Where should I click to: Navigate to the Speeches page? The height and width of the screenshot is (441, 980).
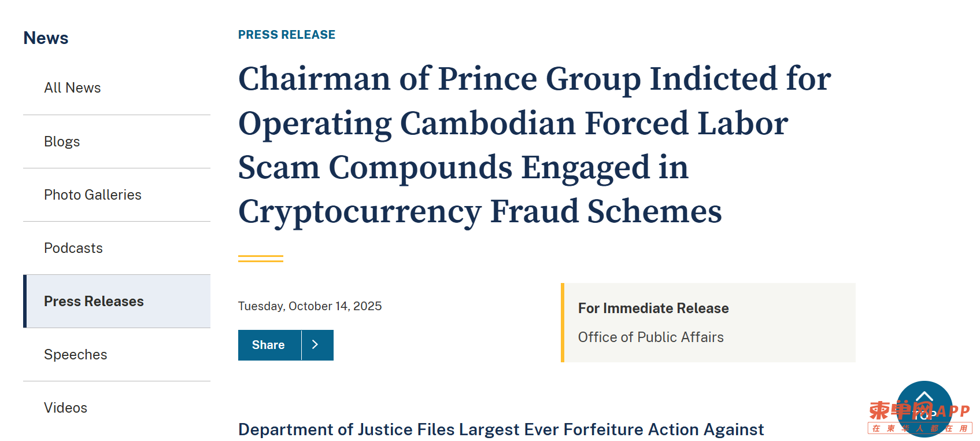click(76, 355)
